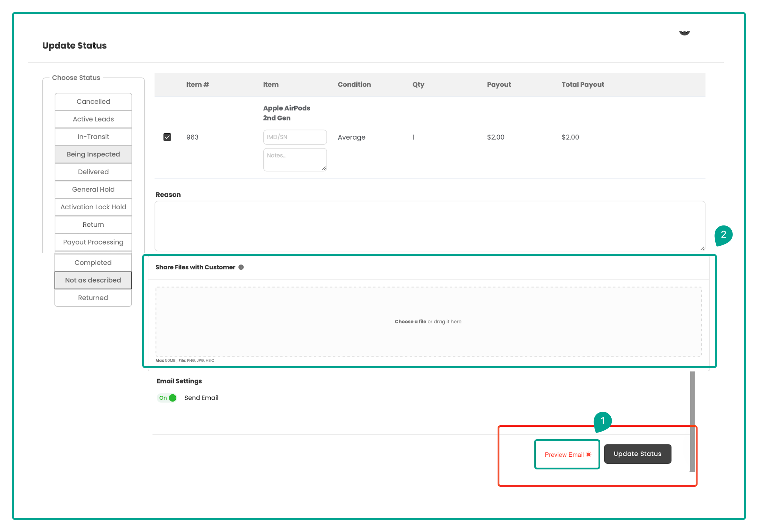Open the Preview Email button
This screenshot has width=758, height=532.
pyautogui.click(x=567, y=455)
